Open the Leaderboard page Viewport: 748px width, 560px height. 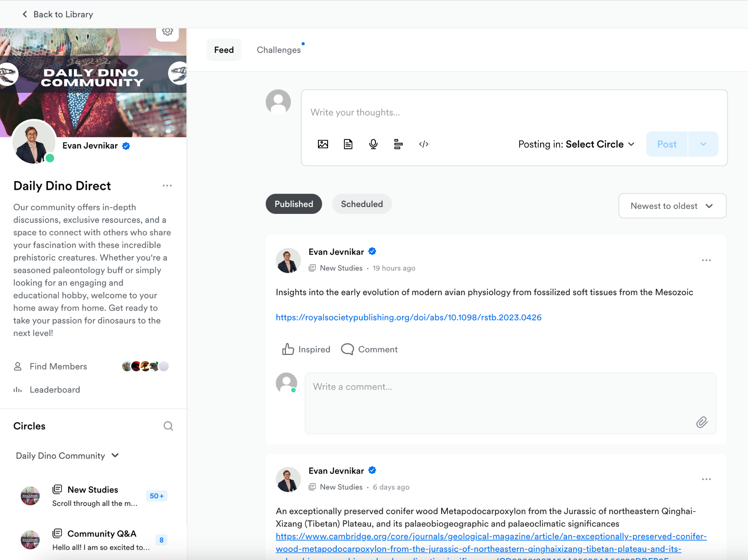coord(55,390)
